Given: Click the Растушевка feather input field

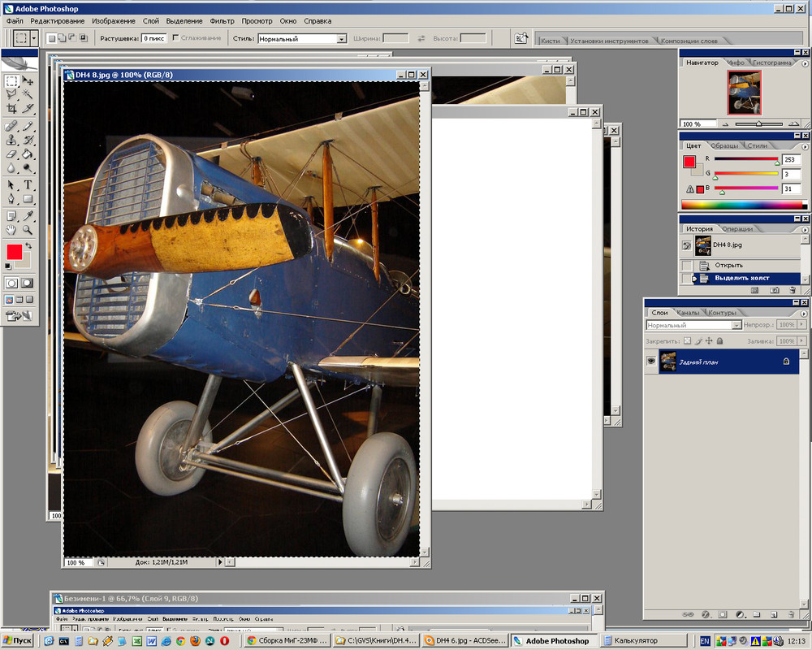Looking at the screenshot, I should tap(153, 38).
